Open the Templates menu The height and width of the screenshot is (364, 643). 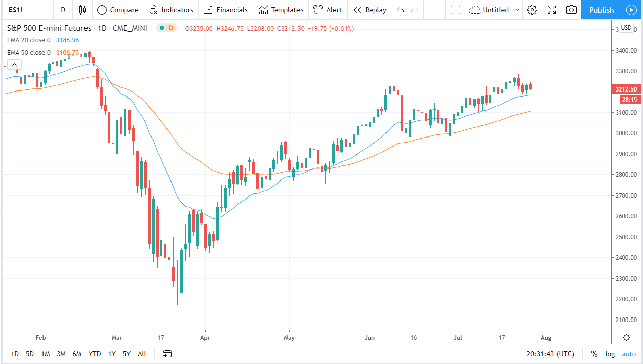(x=281, y=10)
